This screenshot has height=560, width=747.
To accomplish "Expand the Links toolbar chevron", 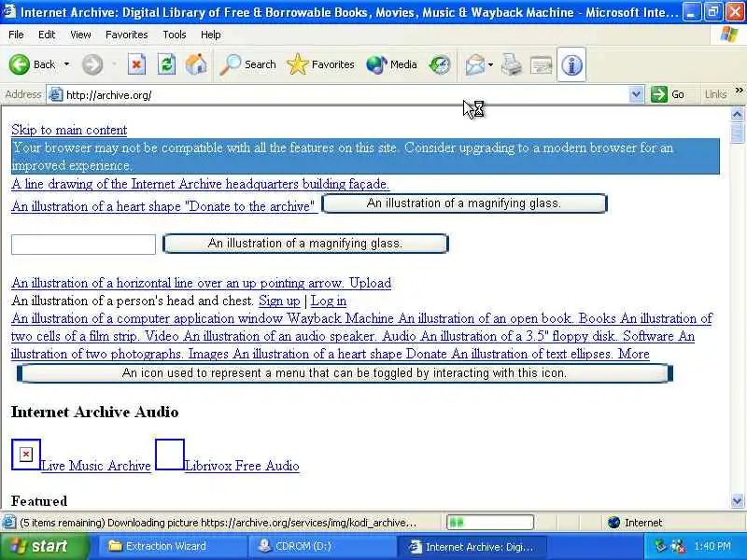I will (739, 90).
